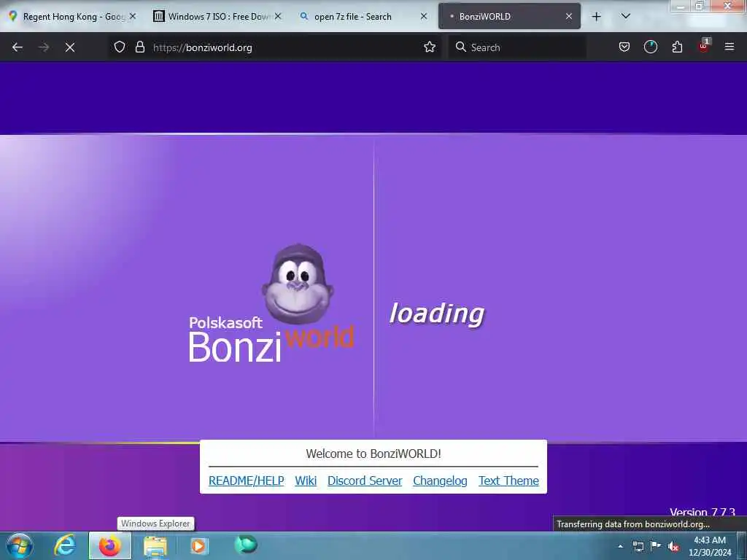
Task: Close the open 7z file Search tab
Action: [x=424, y=16]
